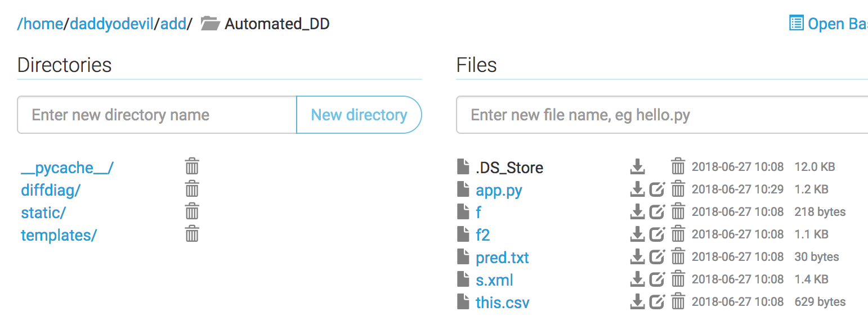Screen dimensions: 868x325
Task: Open Bash console here
Action: pos(833,23)
